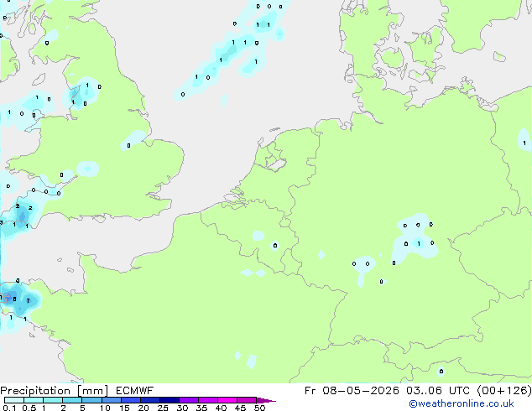Click the '03..06 UTC' time range

[x=438, y=391]
